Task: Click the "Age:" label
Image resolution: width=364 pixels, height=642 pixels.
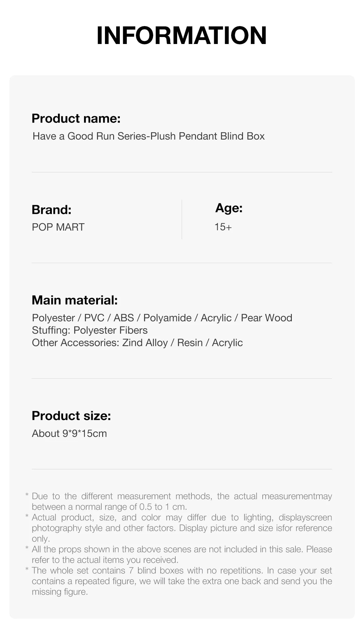Action: pos(229,208)
